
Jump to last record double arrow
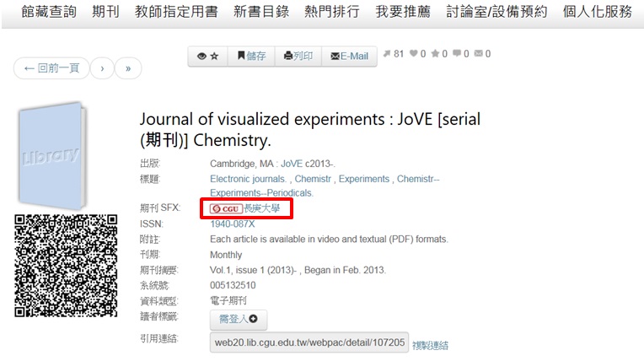coord(128,68)
